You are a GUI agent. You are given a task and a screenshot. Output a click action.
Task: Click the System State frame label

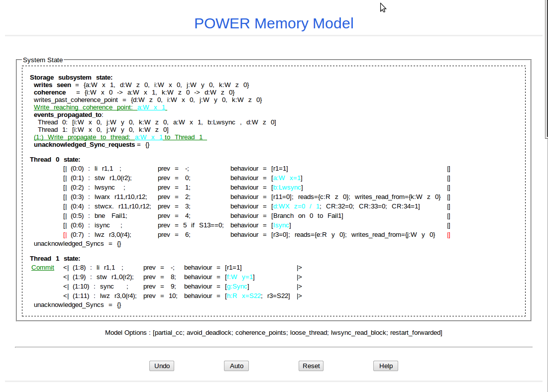click(x=43, y=60)
